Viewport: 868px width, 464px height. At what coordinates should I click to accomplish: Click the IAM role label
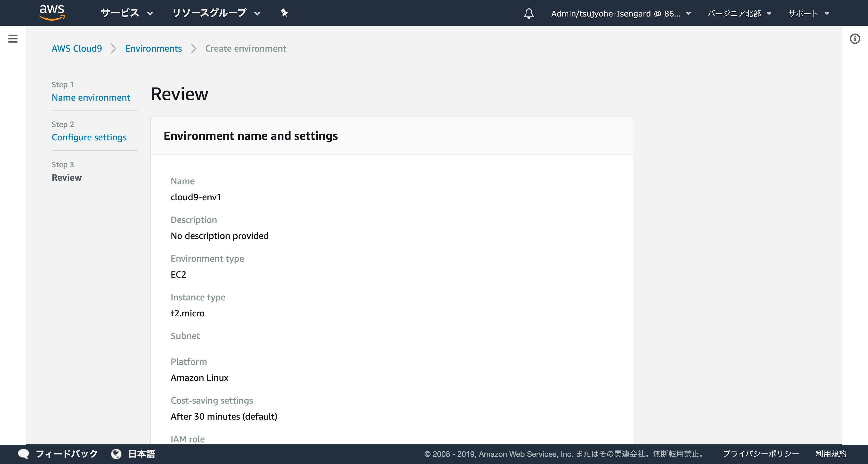188,439
